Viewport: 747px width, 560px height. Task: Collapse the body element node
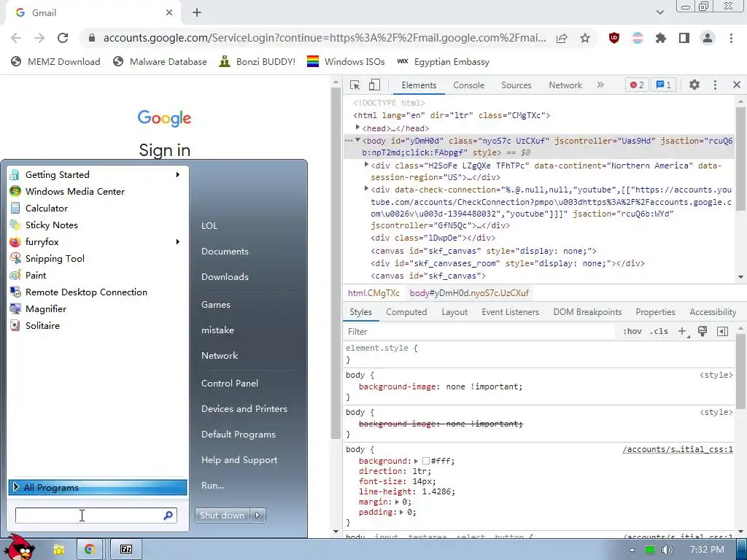[357, 140]
